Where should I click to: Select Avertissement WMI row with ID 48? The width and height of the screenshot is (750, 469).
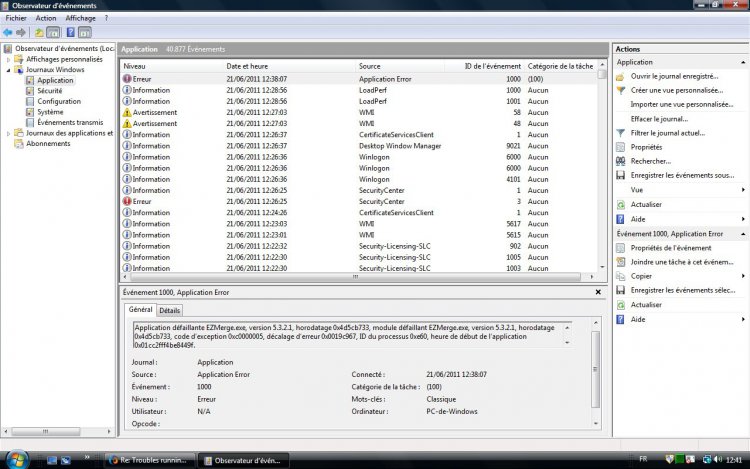tap(359, 123)
